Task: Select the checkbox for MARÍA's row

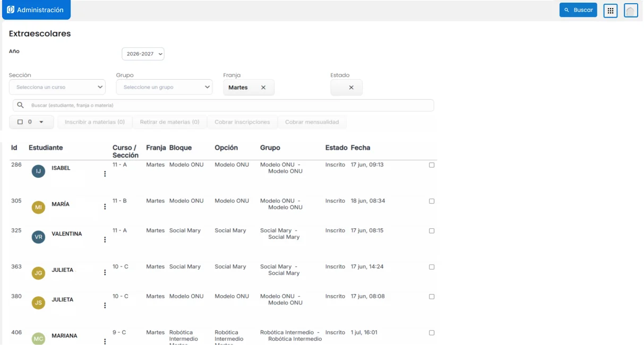Action: click(x=432, y=201)
